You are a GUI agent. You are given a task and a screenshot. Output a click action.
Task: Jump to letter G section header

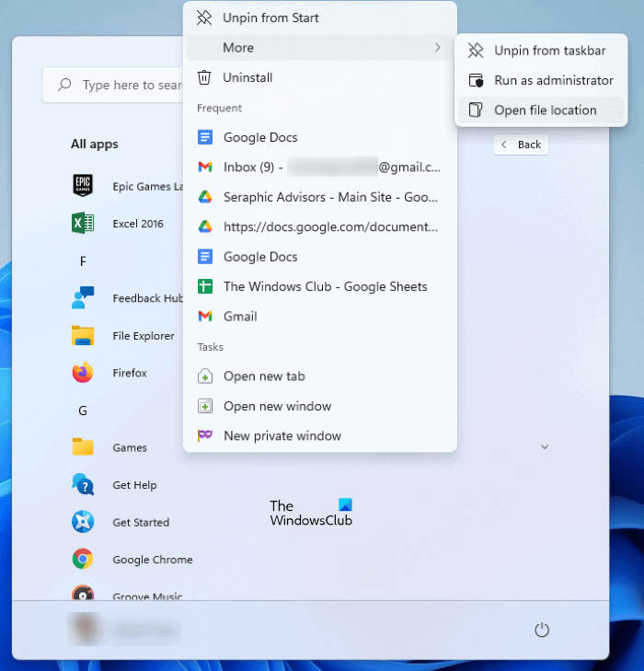(83, 411)
